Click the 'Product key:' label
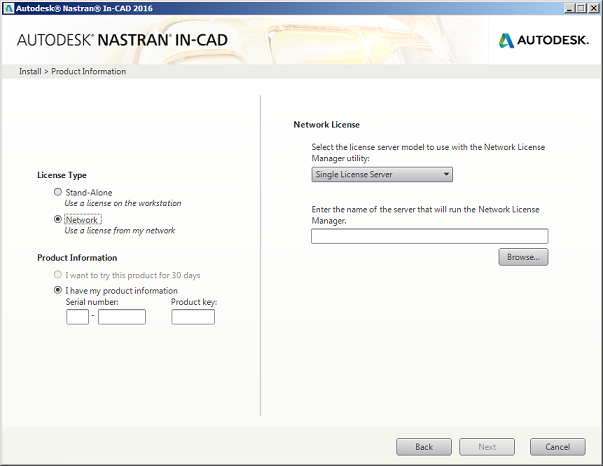Screen dimensions: 603x466 (194, 302)
